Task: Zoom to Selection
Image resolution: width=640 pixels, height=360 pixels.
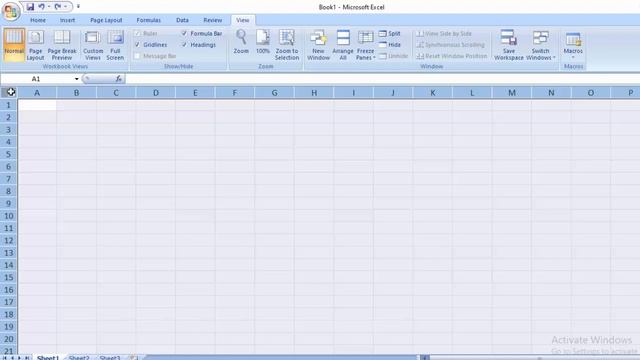Action: click(287, 44)
